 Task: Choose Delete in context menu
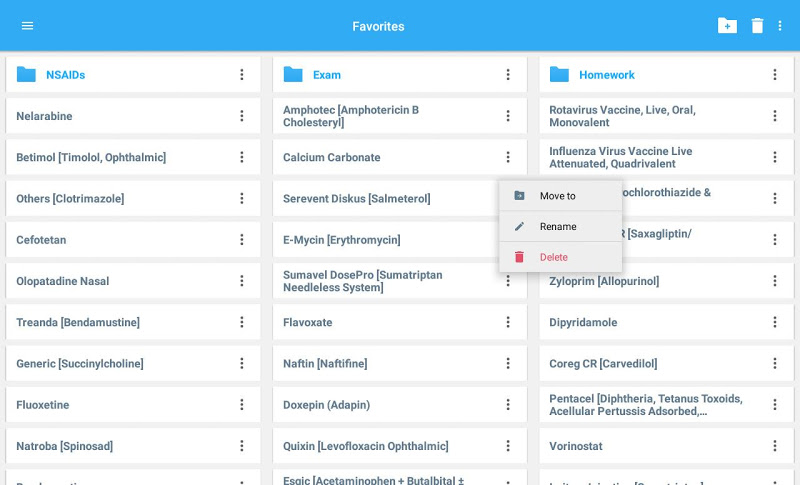pyautogui.click(x=560, y=257)
